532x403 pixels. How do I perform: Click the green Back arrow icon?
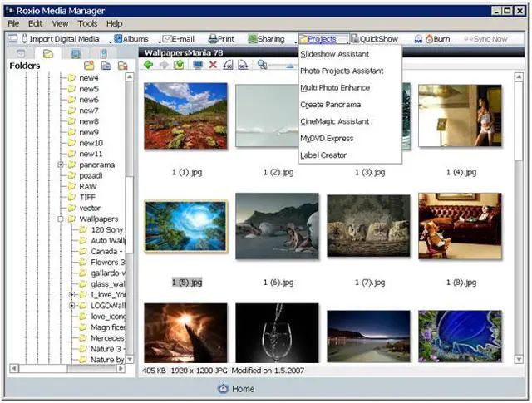tap(148, 65)
